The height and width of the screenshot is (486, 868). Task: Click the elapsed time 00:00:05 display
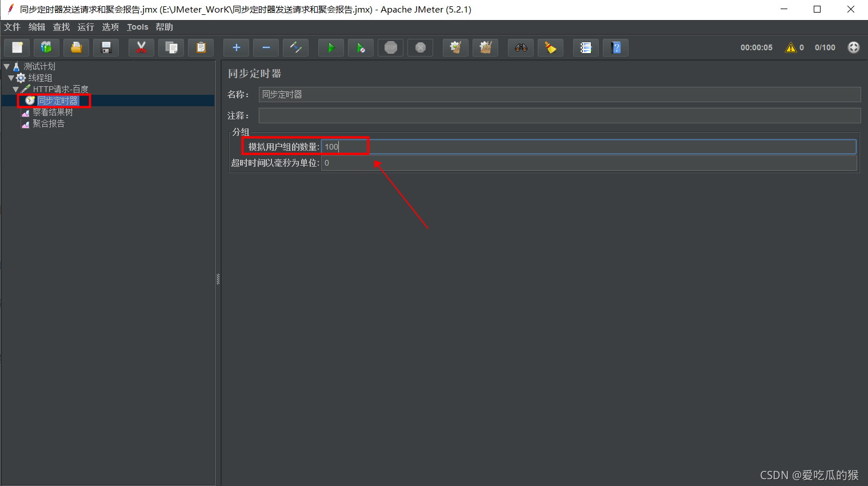point(757,47)
